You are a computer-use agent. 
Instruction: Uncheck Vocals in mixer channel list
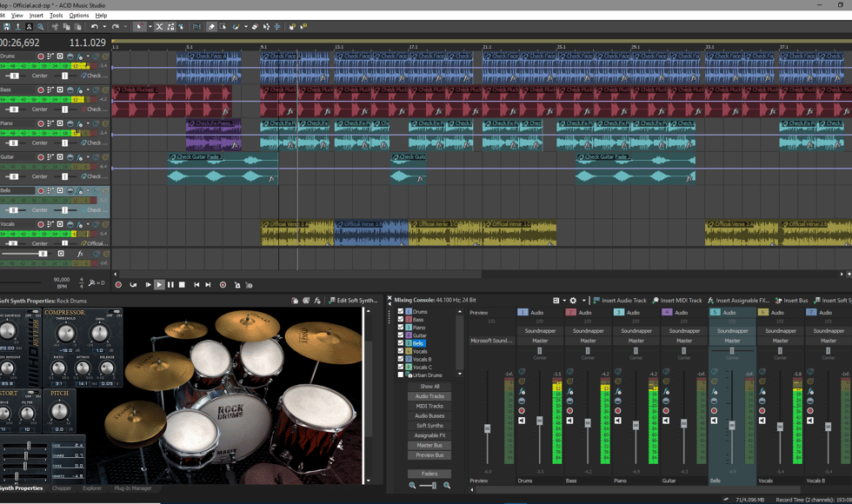click(x=401, y=351)
